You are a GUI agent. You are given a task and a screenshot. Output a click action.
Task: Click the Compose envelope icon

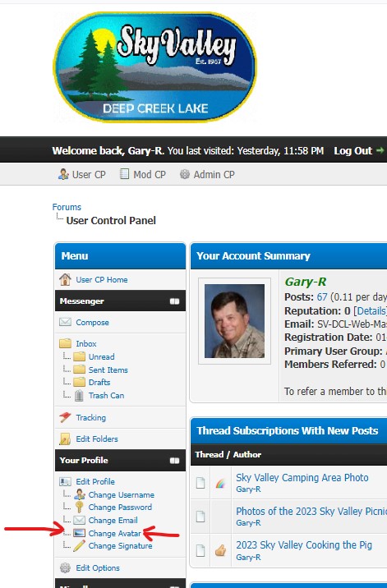pyautogui.click(x=65, y=322)
